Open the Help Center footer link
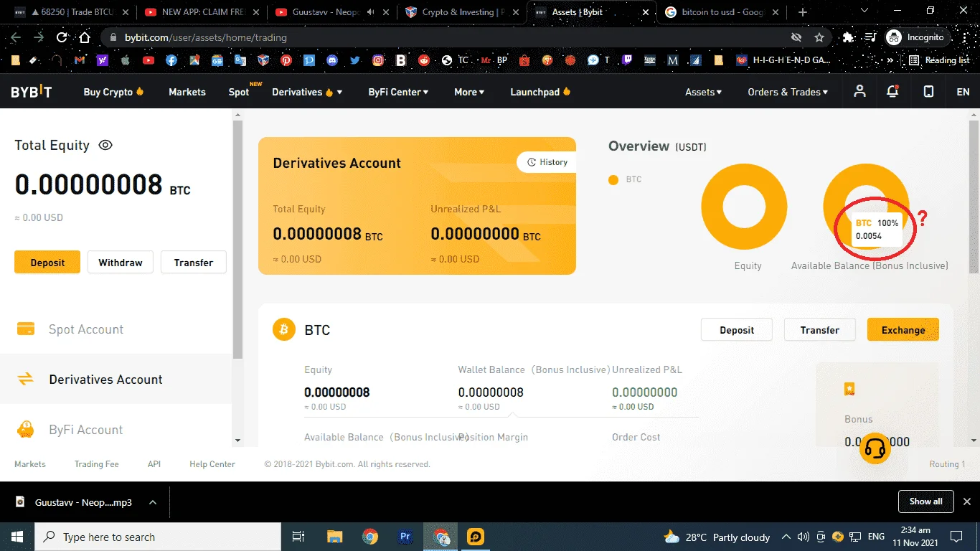This screenshot has height=551, width=980. pyautogui.click(x=212, y=464)
